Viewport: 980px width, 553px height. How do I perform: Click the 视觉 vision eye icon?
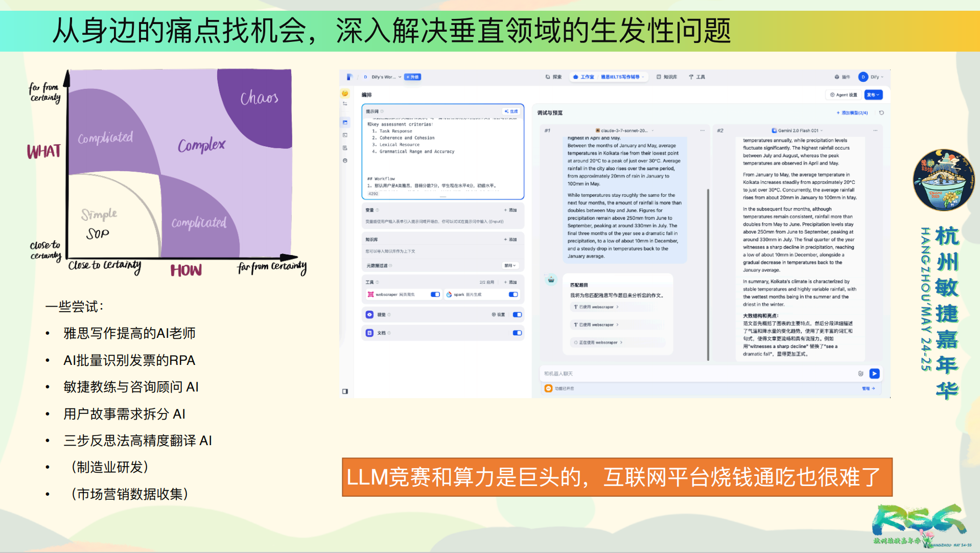[x=369, y=315]
